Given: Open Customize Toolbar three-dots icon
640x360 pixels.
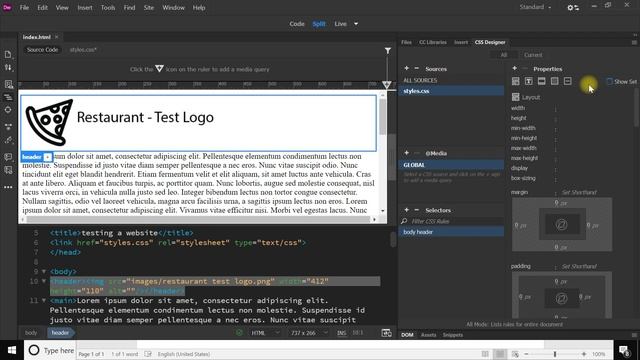Looking at the screenshot, I should [x=8, y=187].
